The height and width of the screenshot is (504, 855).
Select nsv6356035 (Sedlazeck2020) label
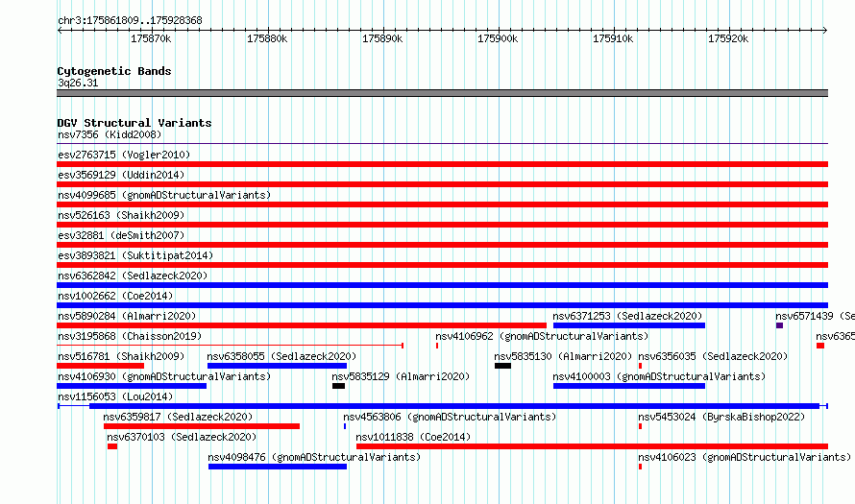713,356
